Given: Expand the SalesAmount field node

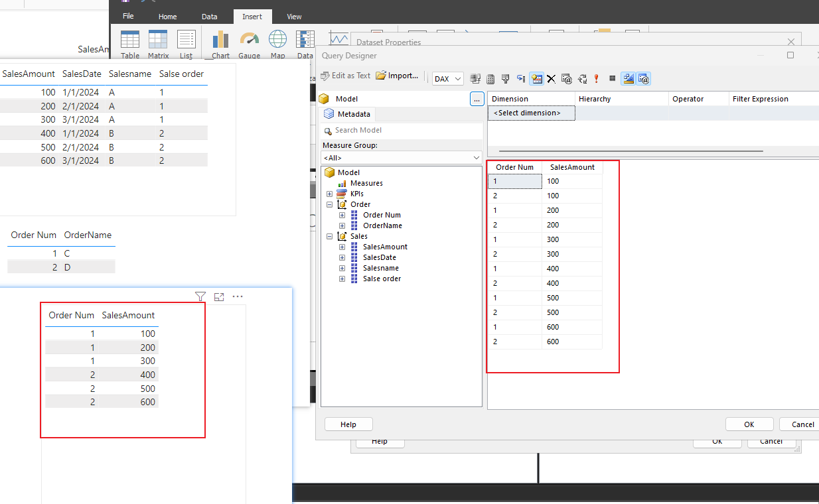Looking at the screenshot, I should (x=342, y=247).
